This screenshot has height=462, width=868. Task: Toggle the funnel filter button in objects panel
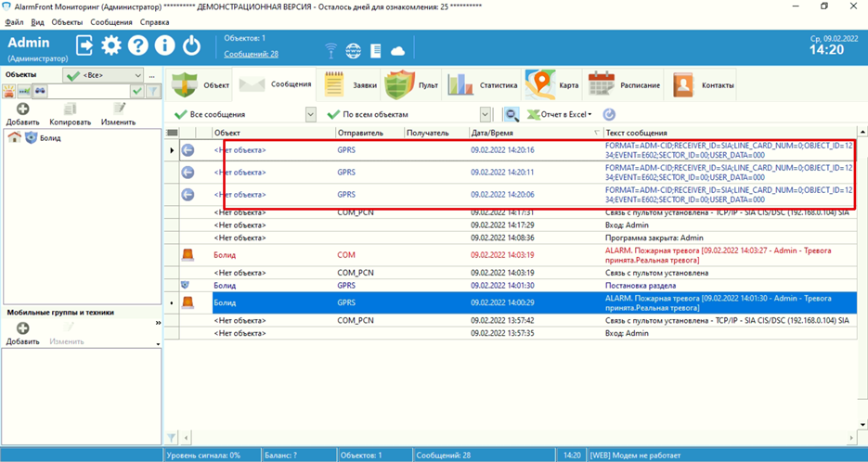point(153,92)
